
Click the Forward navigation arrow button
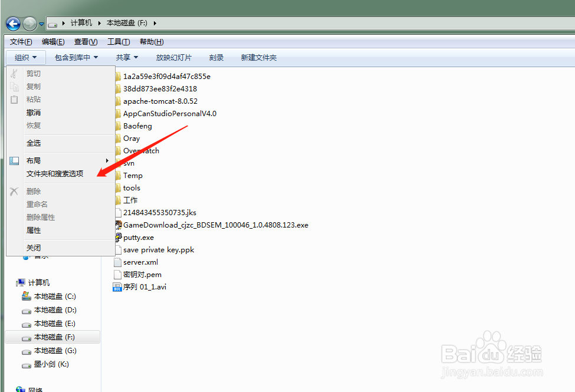pos(29,24)
